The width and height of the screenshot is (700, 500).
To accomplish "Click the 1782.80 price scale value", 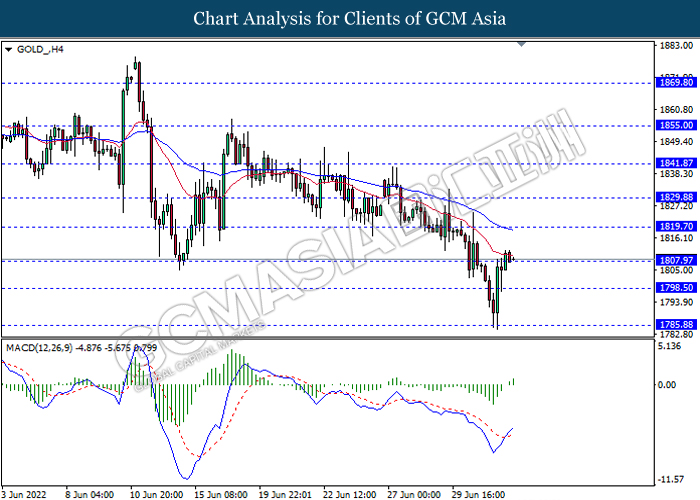I will click(x=676, y=334).
